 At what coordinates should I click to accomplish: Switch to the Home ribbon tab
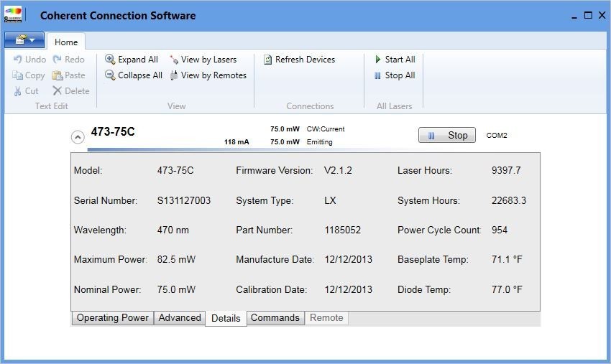(x=66, y=42)
